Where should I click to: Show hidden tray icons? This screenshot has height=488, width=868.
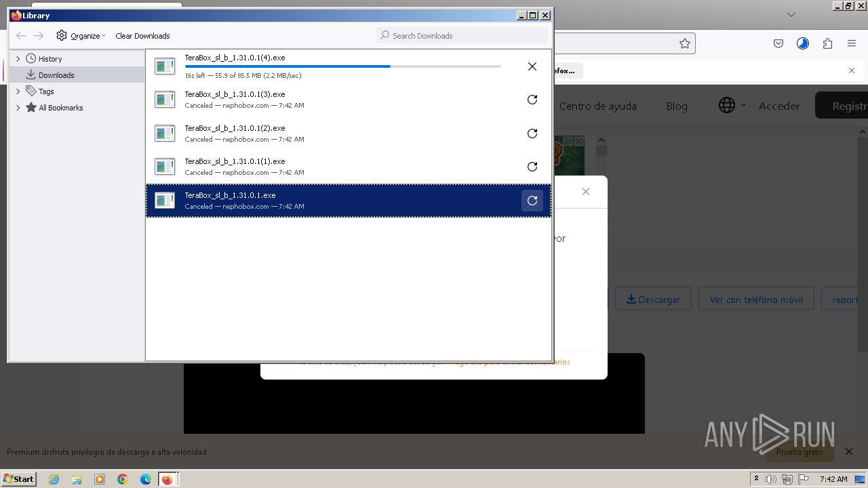[756, 479]
